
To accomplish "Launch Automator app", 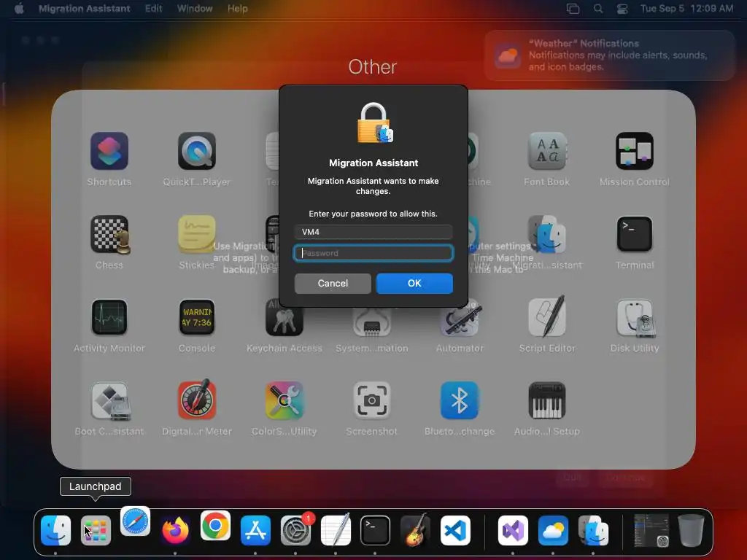I will pyautogui.click(x=460, y=319).
